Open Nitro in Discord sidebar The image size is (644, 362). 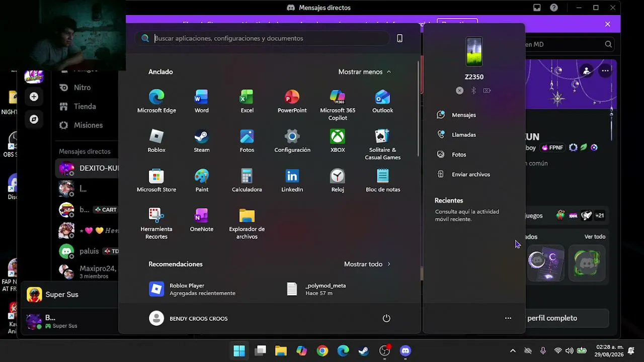click(75, 87)
